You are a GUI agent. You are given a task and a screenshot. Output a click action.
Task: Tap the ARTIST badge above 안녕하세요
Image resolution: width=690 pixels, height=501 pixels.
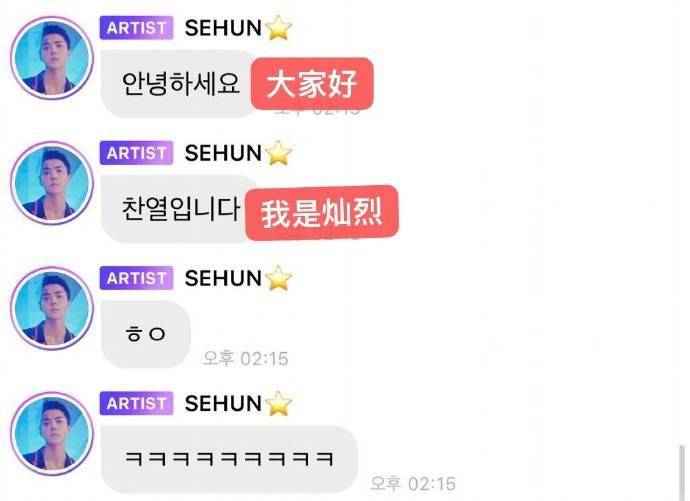[136, 28]
